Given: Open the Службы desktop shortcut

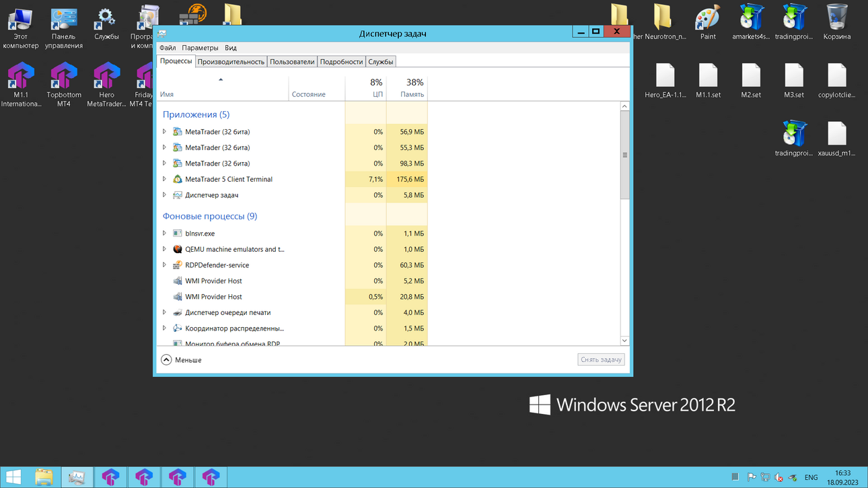Looking at the screenshot, I should coord(106,24).
